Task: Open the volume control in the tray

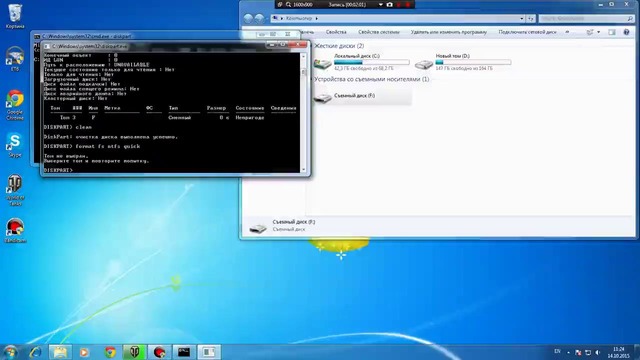Action: 598,352
